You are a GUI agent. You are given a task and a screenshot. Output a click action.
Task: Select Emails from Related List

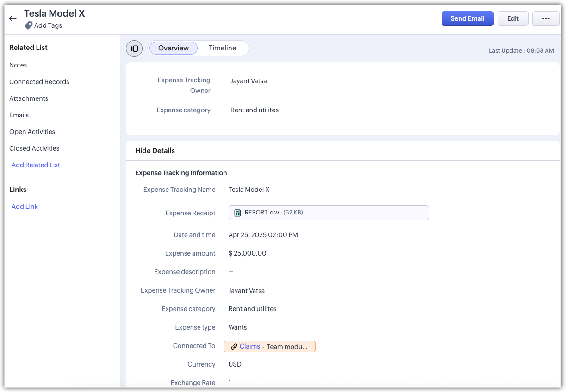point(19,115)
